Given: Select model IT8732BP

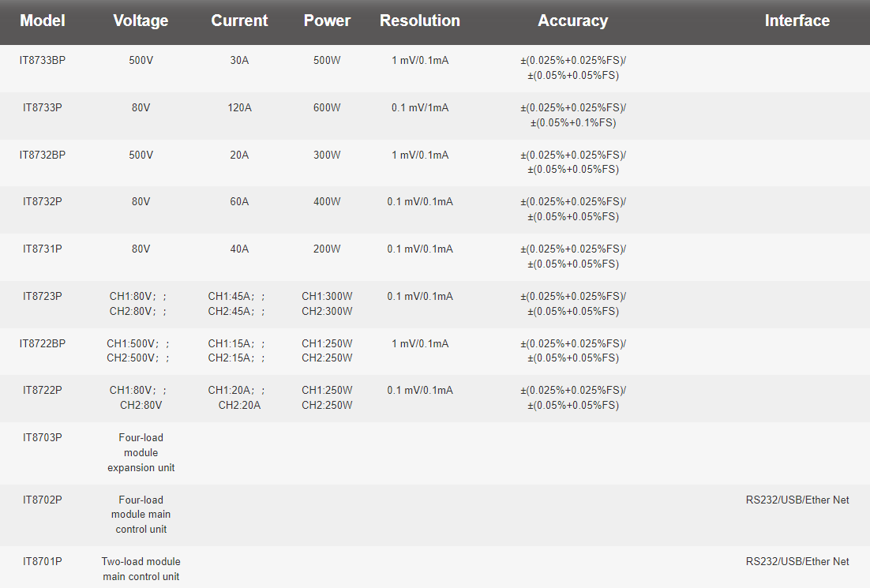Looking at the screenshot, I should coord(42,155).
